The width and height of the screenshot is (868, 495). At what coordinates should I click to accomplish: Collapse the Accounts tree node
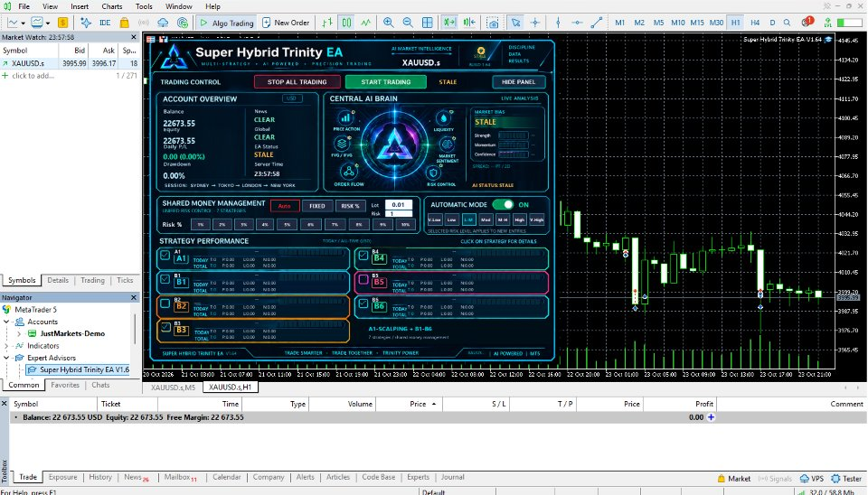click(6, 322)
